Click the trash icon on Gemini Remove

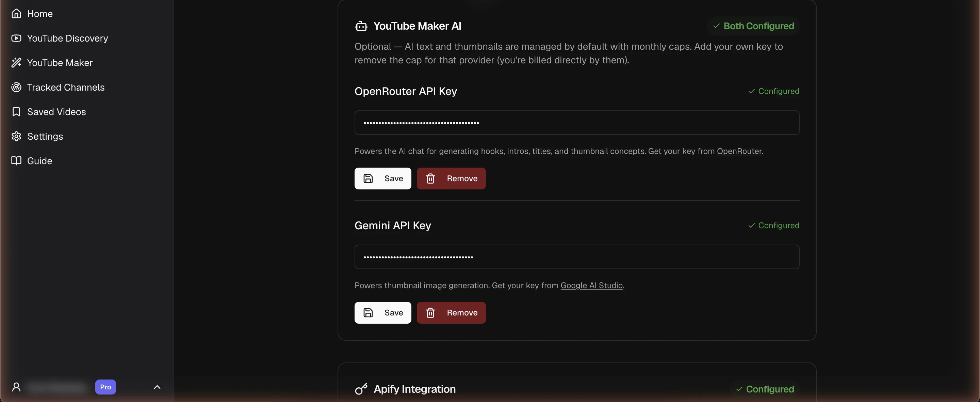tap(430, 313)
